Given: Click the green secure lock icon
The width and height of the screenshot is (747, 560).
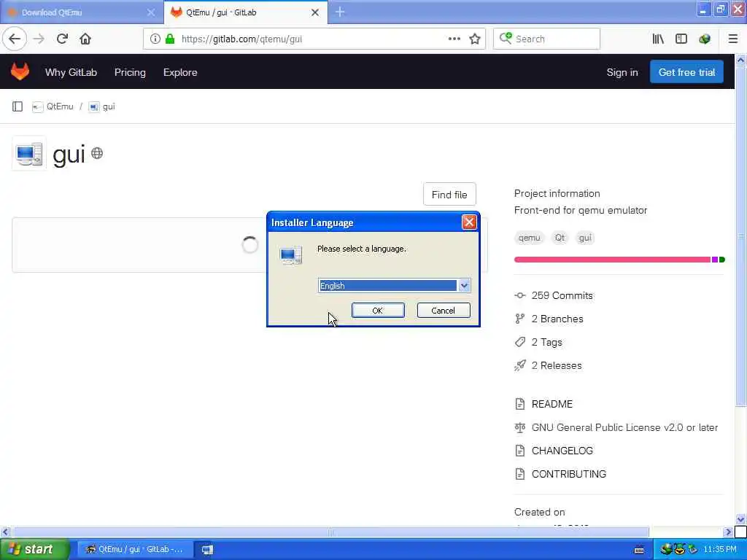Looking at the screenshot, I should [x=170, y=39].
